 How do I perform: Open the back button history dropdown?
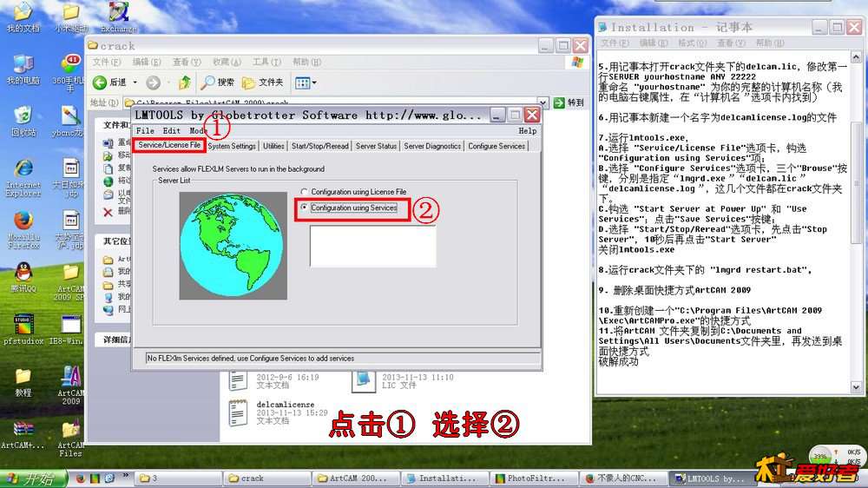(135, 82)
